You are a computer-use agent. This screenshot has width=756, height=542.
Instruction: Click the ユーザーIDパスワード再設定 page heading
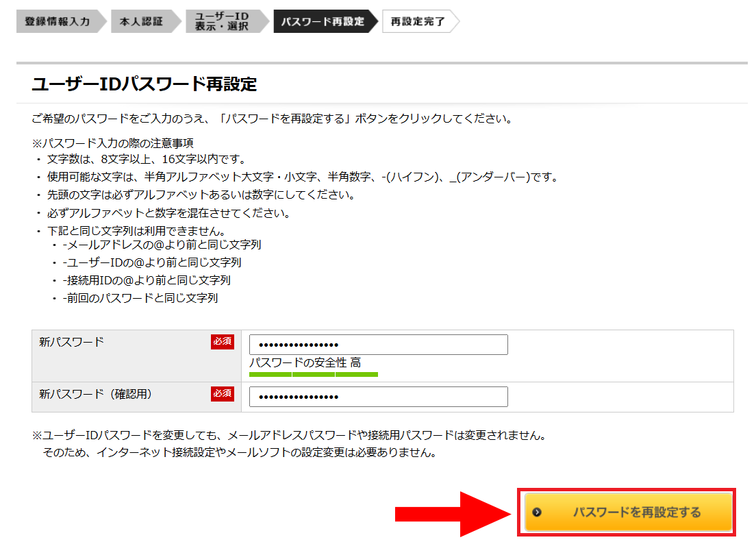(x=144, y=84)
